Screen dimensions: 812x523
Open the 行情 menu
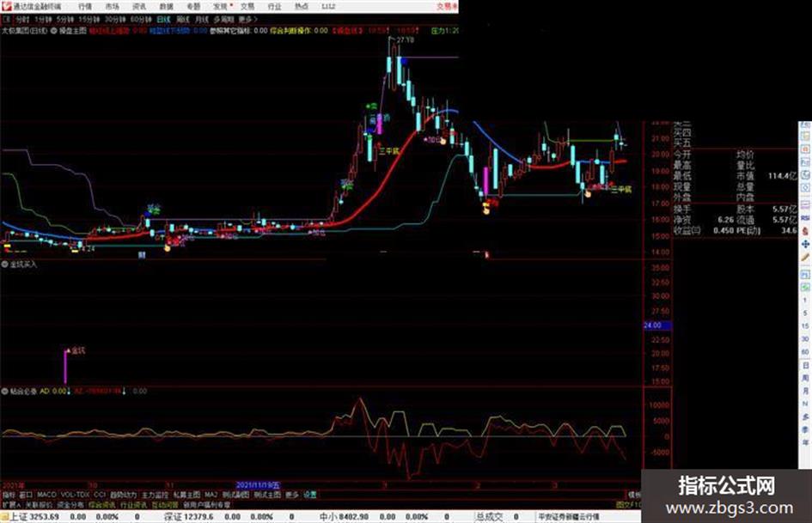coord(85,6)
